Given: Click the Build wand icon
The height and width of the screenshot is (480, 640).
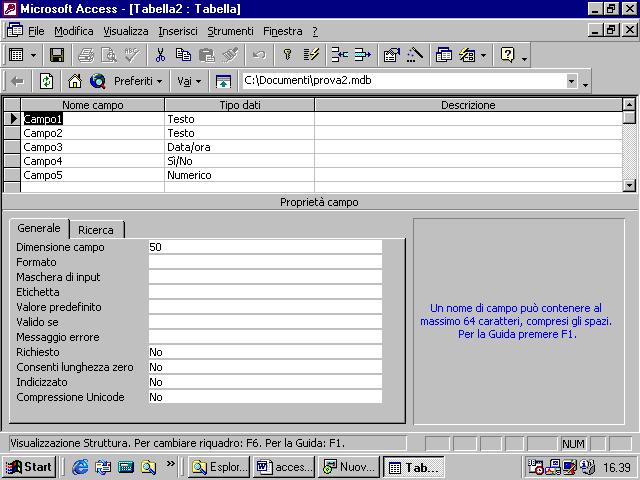Looking at the screenshot, I should [x=415, y=55].
